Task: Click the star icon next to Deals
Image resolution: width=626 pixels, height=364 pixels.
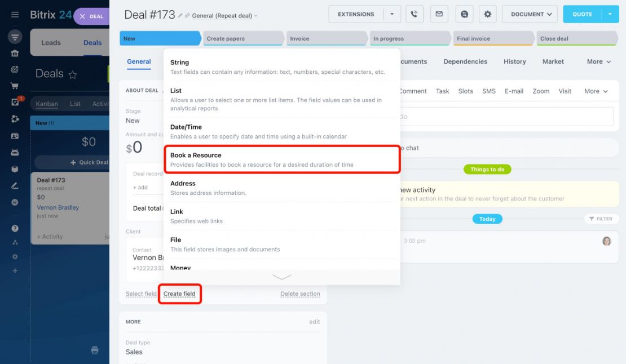Action: (72, 74)
